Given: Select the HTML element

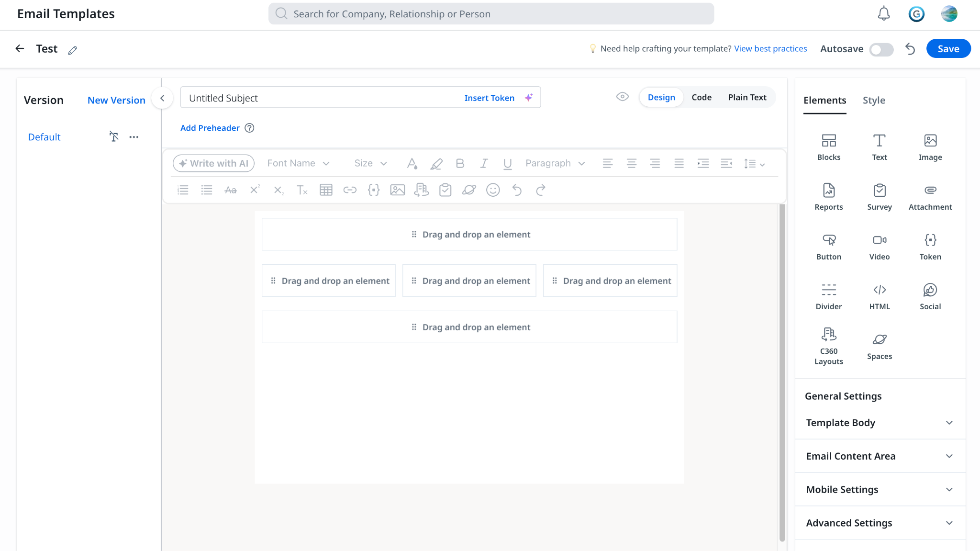Looking at the screenshot, I should tap(880, 296).
